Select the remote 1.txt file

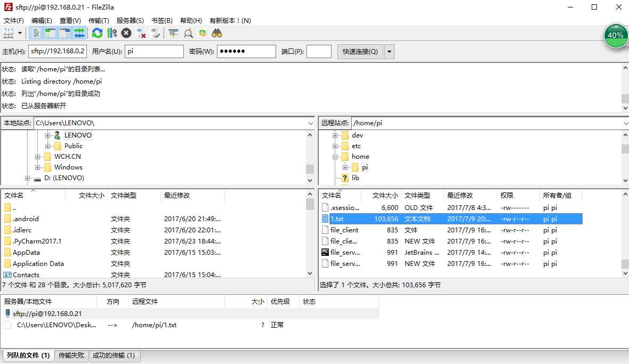coord(451,219)
